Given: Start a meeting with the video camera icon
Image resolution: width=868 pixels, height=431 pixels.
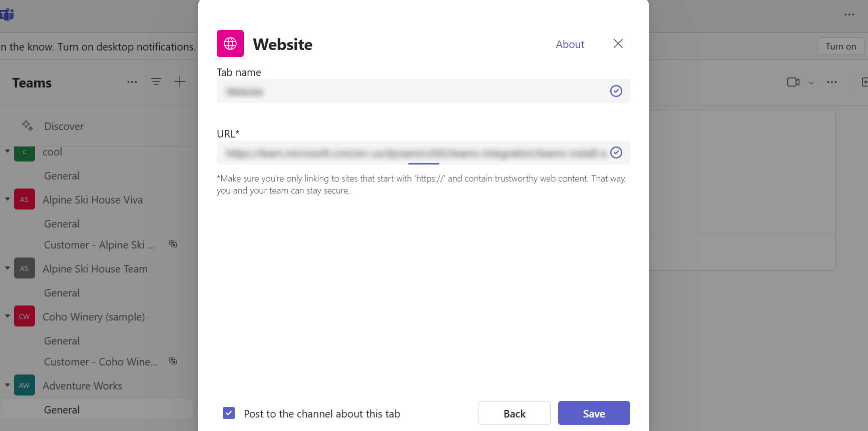Looking at the screenshot, I should (793, 82).
